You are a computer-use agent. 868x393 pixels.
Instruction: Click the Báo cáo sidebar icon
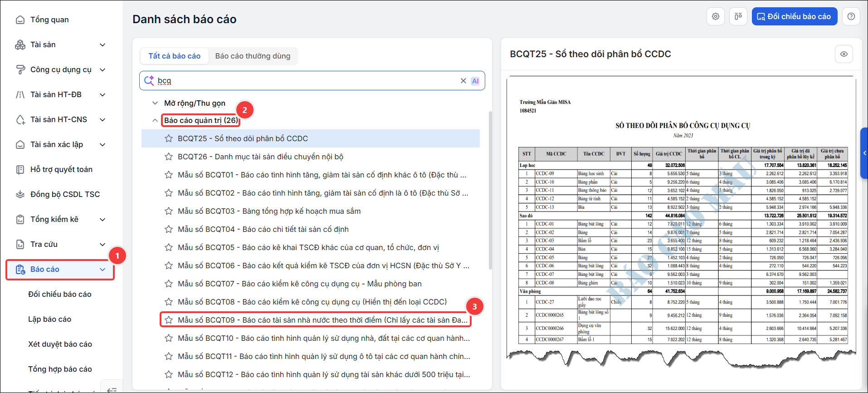(x=20, y=270)
